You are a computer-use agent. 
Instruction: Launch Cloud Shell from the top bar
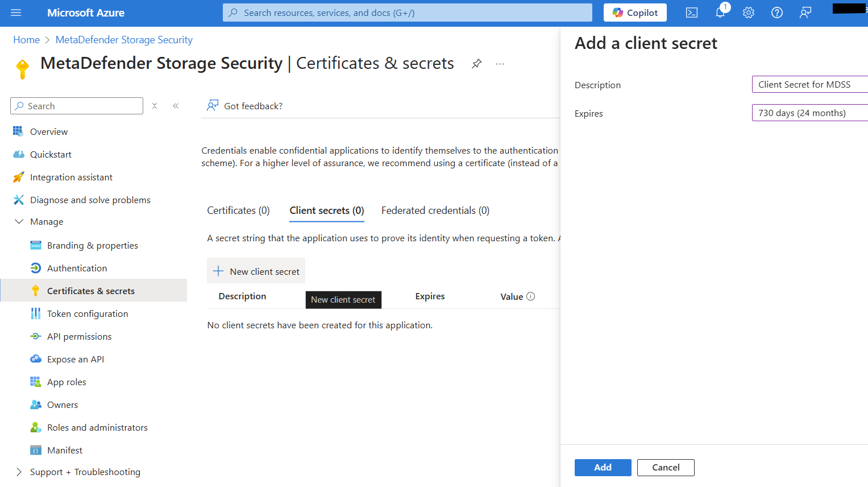pyautogui.click(x=692, y=13)
